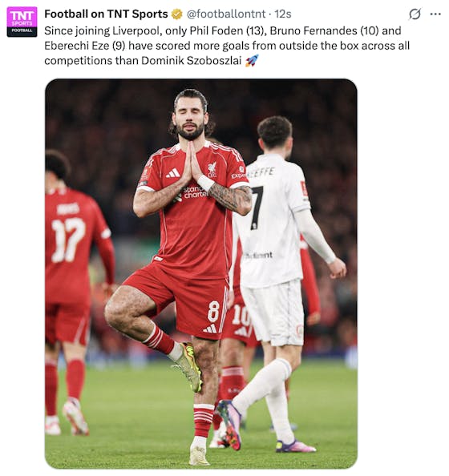Open the 12s timestamp permalink
Screen dimensions: 449x476
click(x=283, y=14)
